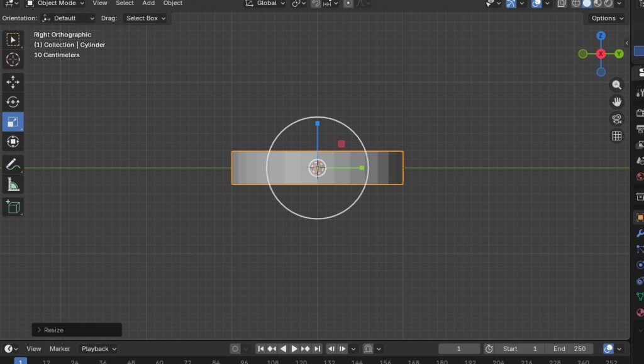The height and width of the screenshot is (364, 644).
Task: Toggle the camera view icon
Action: point(616,119)
